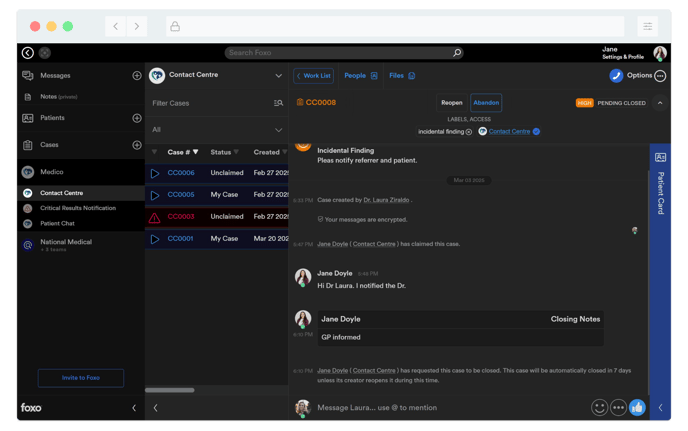Image resolution: width=688 pixels, height=431 pixels.
Task: Create a new case with plus icon
Action: click(x=137, y=145)
